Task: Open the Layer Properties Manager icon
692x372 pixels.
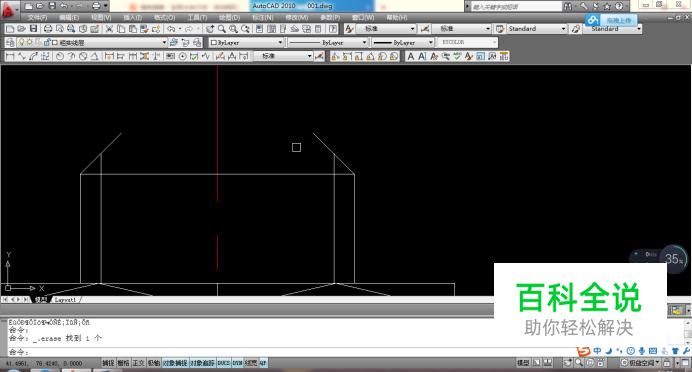Action: click(x=10, y=42)
